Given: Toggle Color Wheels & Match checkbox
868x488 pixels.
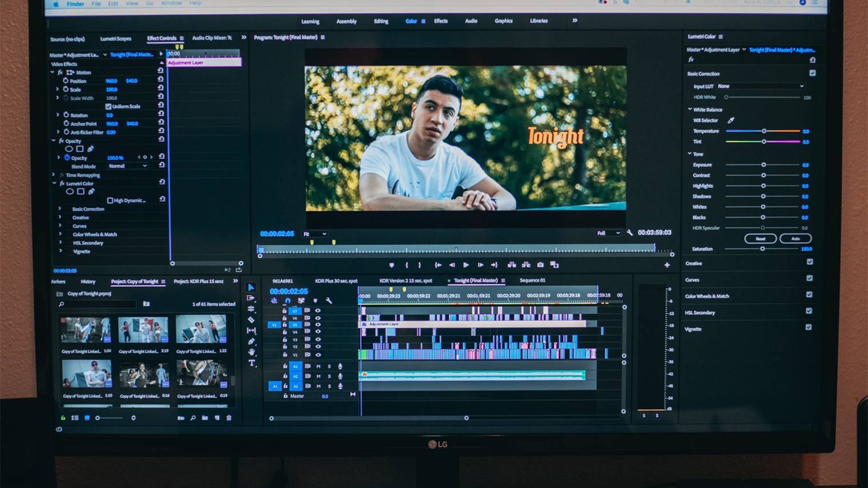Looking at the screenshot, I should coord(809,295).
